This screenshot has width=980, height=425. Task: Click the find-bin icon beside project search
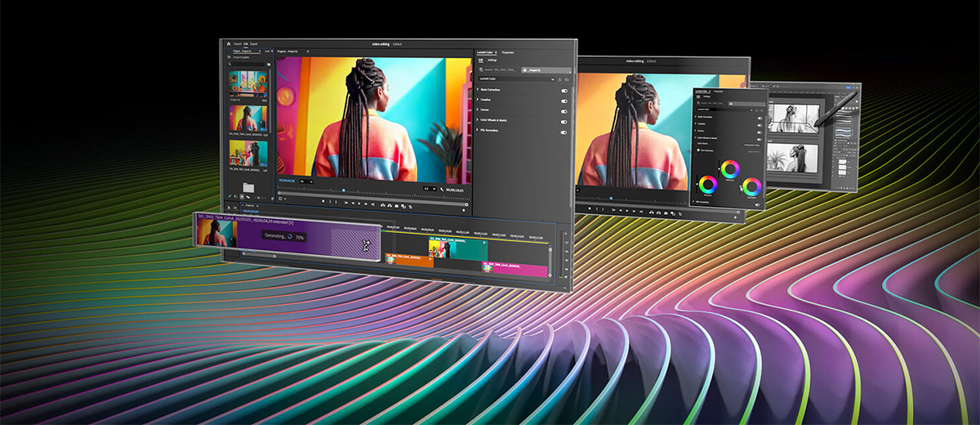click(x=269, y=65)
